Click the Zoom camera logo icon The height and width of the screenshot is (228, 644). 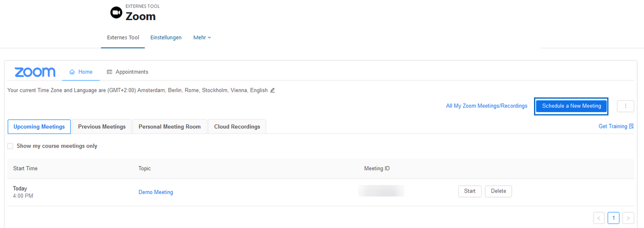click(x=116, y=13)
